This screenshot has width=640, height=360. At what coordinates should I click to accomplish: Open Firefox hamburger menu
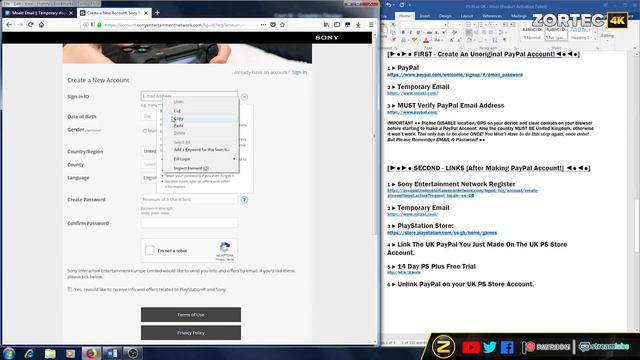point(371,24)
